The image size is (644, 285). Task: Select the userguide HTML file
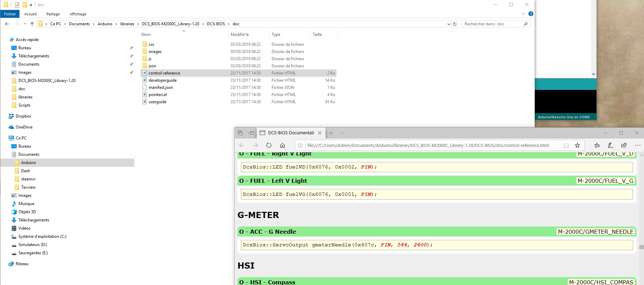point(157,102)
